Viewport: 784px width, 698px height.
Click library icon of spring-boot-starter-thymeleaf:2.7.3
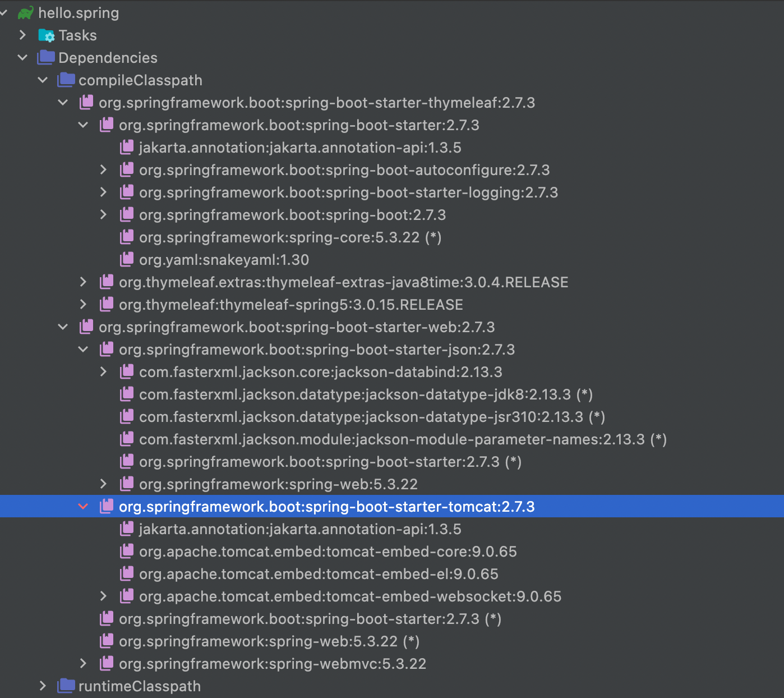pyautogui.click(x=86, y=102)
